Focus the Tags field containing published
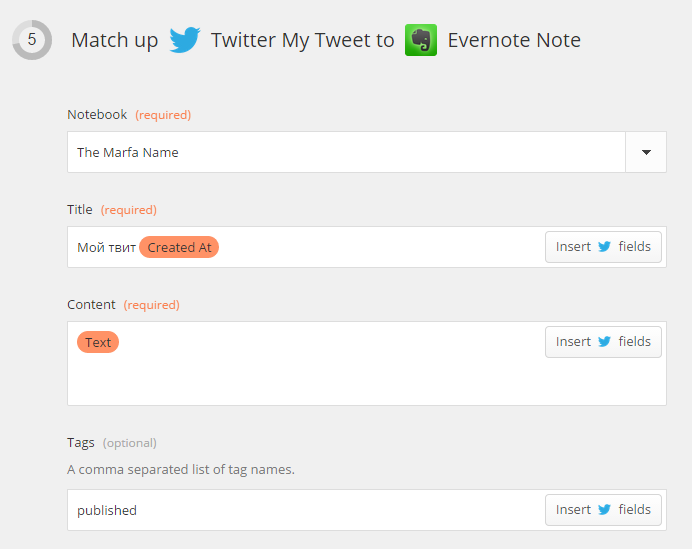This screenshot has width=692, height=549. 367,510
